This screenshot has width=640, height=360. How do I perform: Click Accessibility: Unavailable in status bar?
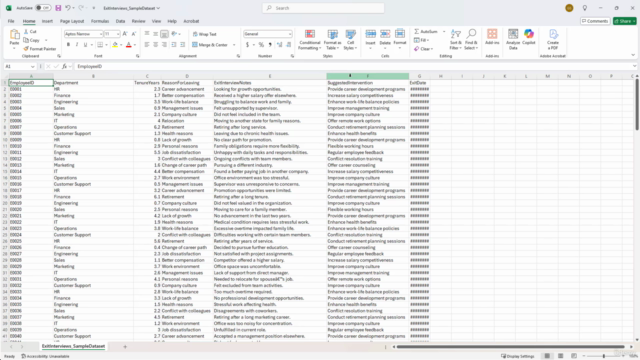click(45, 356)
